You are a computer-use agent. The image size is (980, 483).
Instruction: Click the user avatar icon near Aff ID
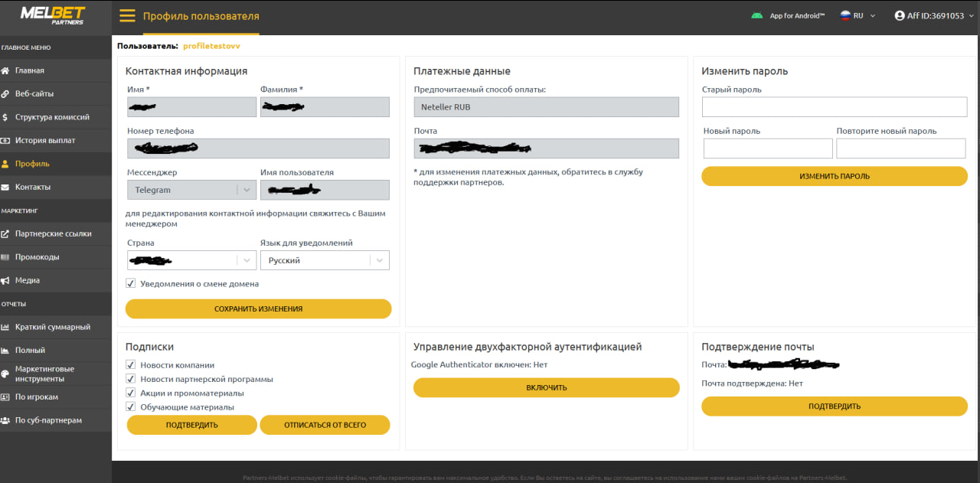tap(900, 15)
